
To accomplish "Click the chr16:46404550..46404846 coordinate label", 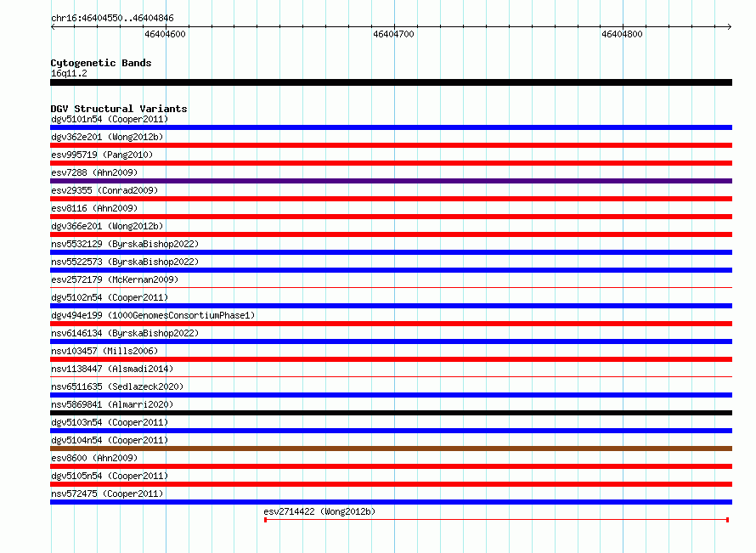I will [112, 18].
